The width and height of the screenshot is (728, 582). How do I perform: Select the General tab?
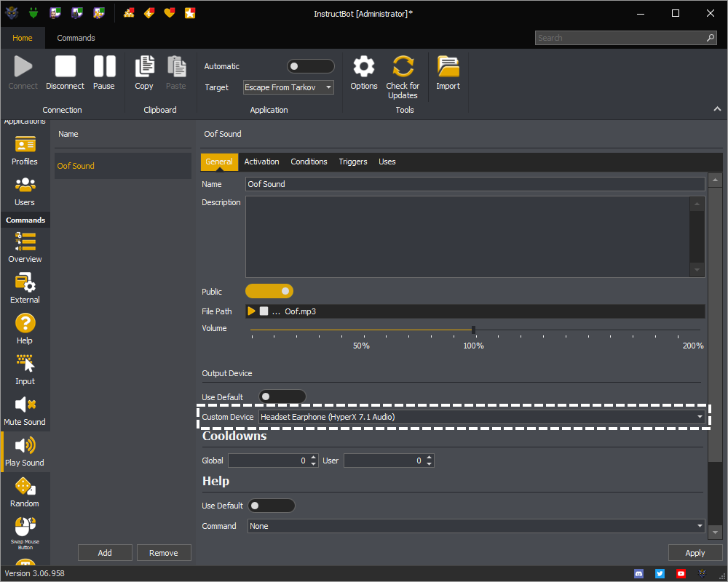tap(218, 162)
